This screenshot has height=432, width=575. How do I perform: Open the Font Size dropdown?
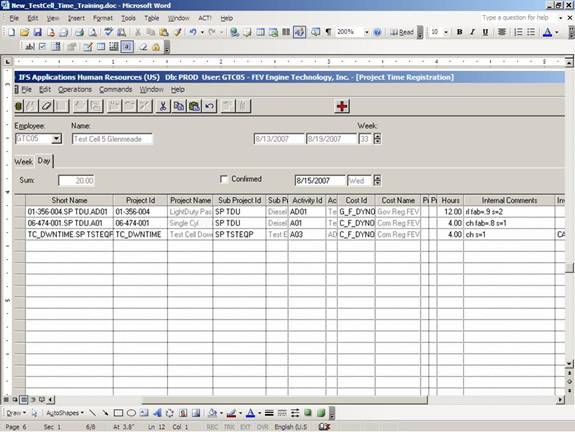pyautogui.click(x=446, y=32)
